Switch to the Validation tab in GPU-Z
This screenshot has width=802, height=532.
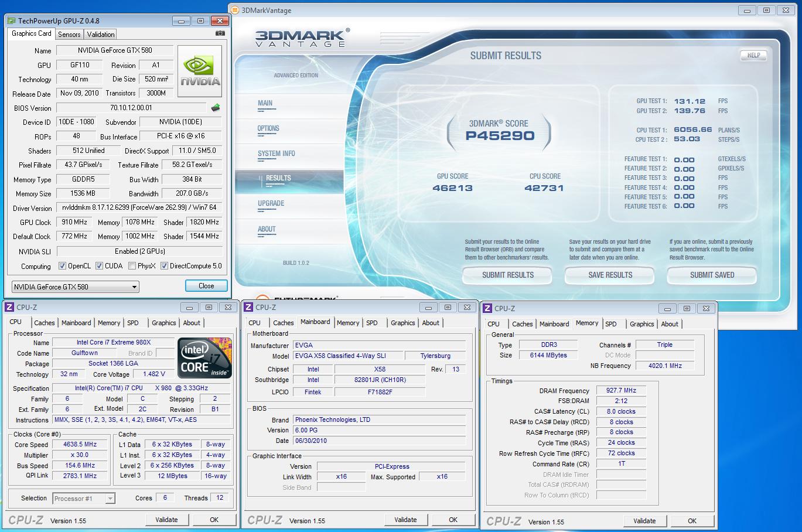[x=101, y=35]
